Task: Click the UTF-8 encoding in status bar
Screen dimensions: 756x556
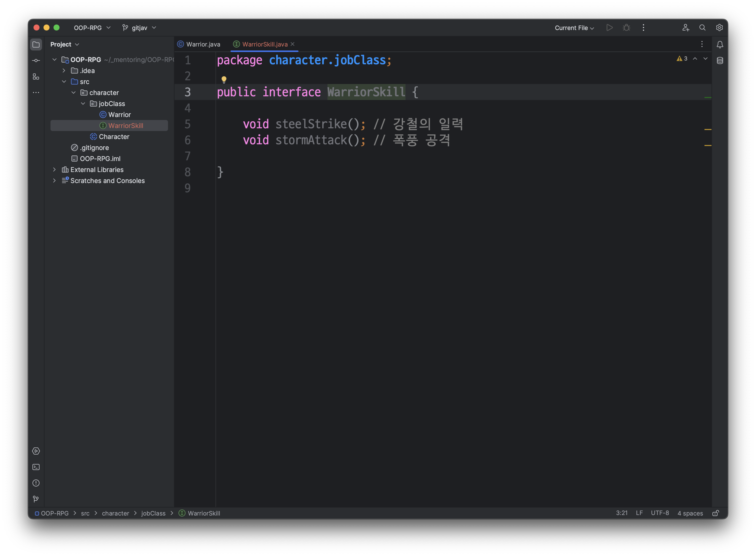Action: tap(660, 513)
